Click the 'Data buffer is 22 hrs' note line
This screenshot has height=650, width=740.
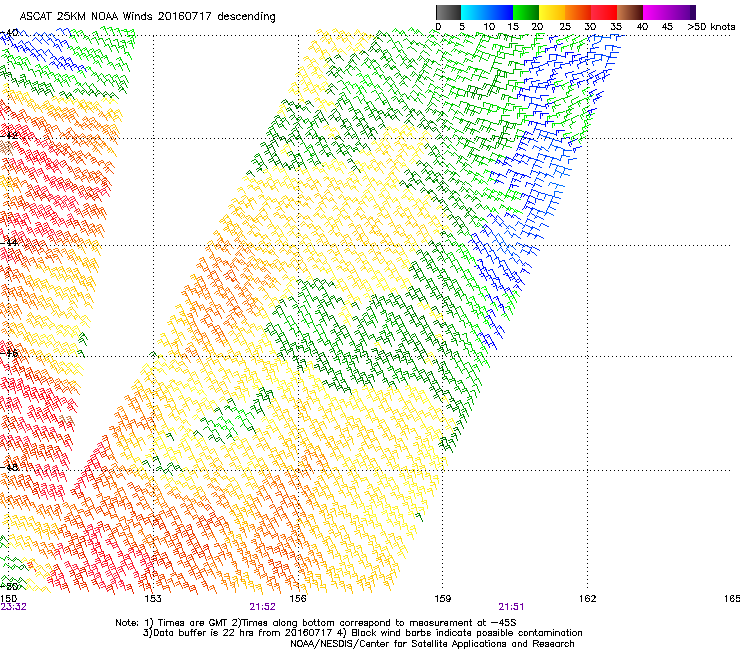pyautogui.click(x=362, y=633)
